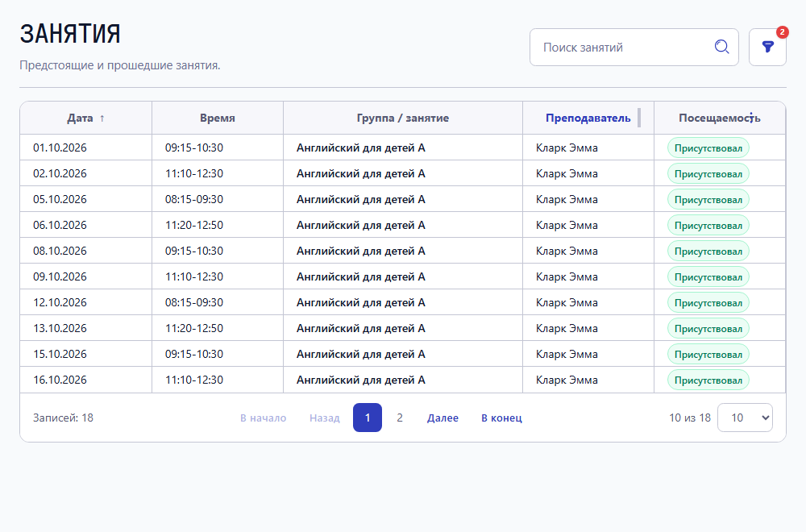Image resolution: width=806 pixels, height=532 pixels.
Task: Click the Предстоящие и прошедшие занятия subtitle
Action: 120,65
